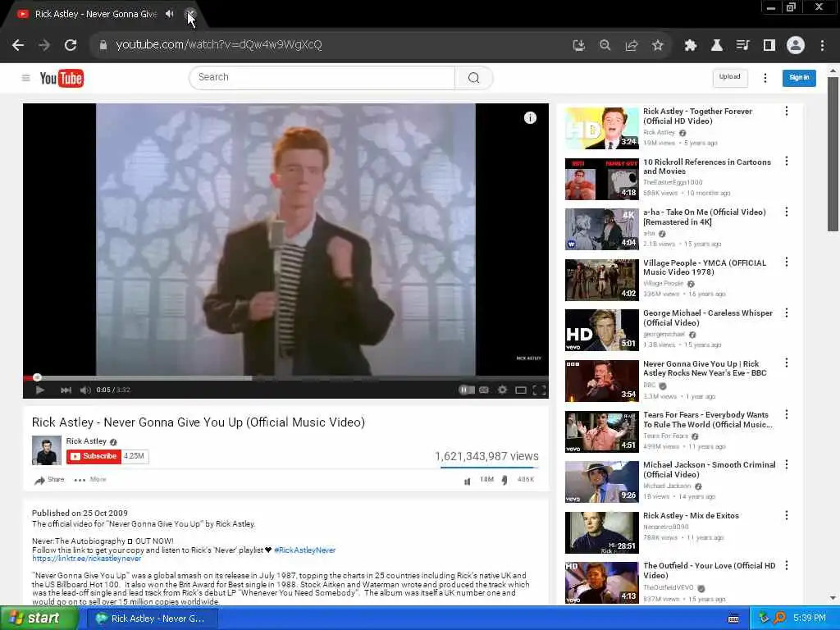Open YouTube settings three-dot menu

[765, 78]
